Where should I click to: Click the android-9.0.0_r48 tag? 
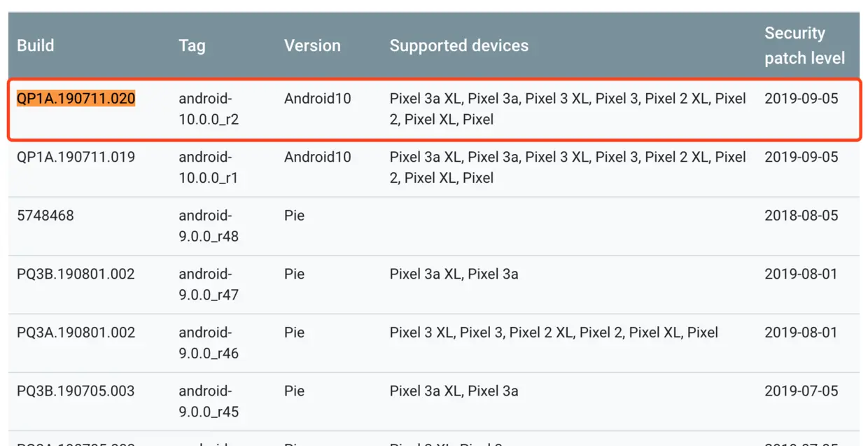pyautogui.click(x=209, y=226)
